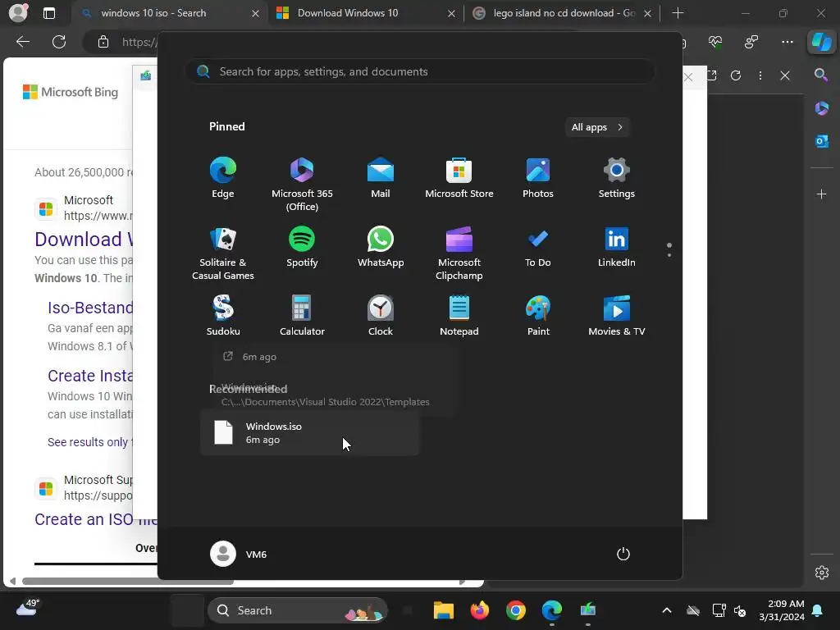Open the taskbar clock and date

[782, 610]
